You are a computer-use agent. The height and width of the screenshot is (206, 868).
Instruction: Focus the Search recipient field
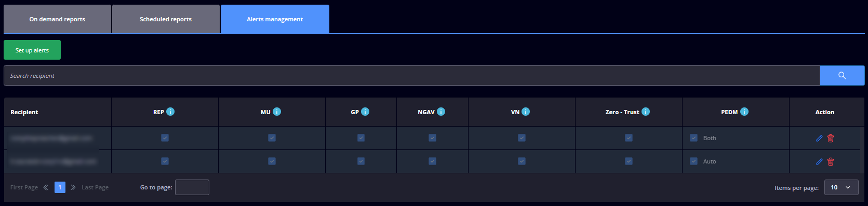[411, 76]
